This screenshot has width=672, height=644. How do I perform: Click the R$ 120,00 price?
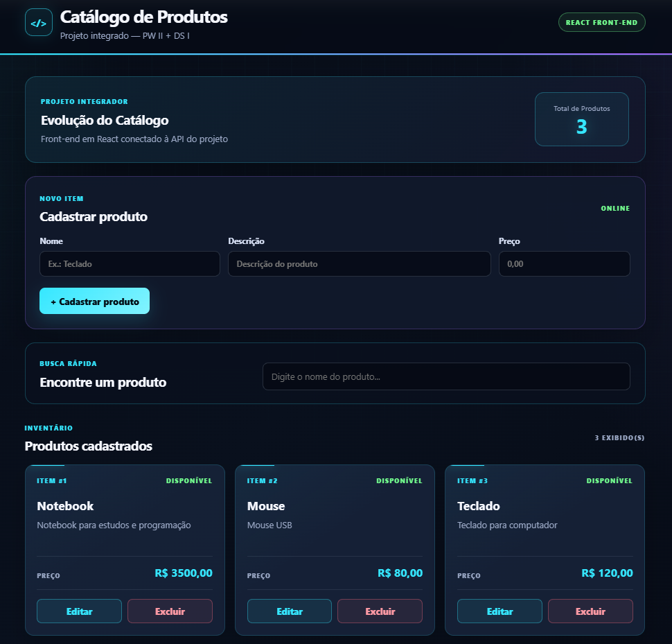click(607, 573)
